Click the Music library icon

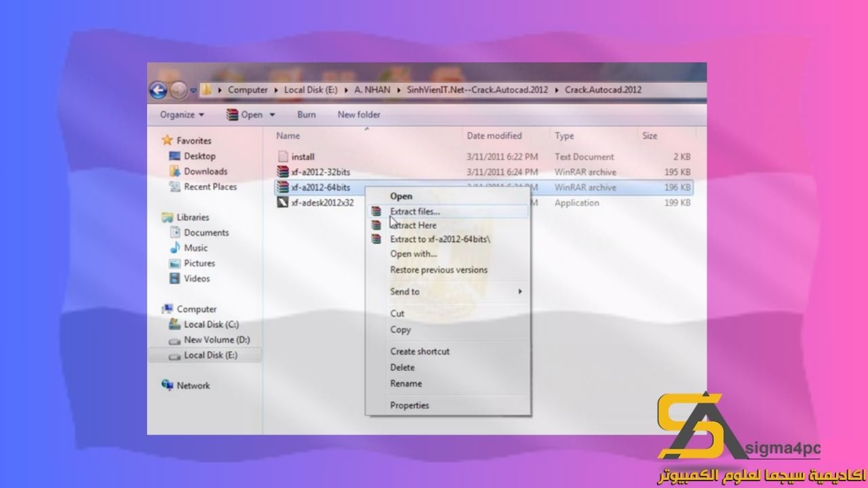pyautogui.click(x=174, y=247)
